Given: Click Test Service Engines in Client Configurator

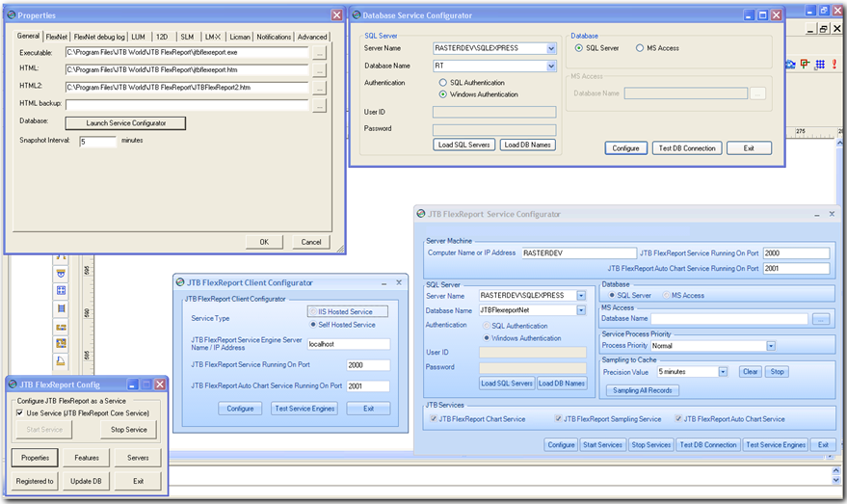Looking at the screenshot, I should [304, 409].
